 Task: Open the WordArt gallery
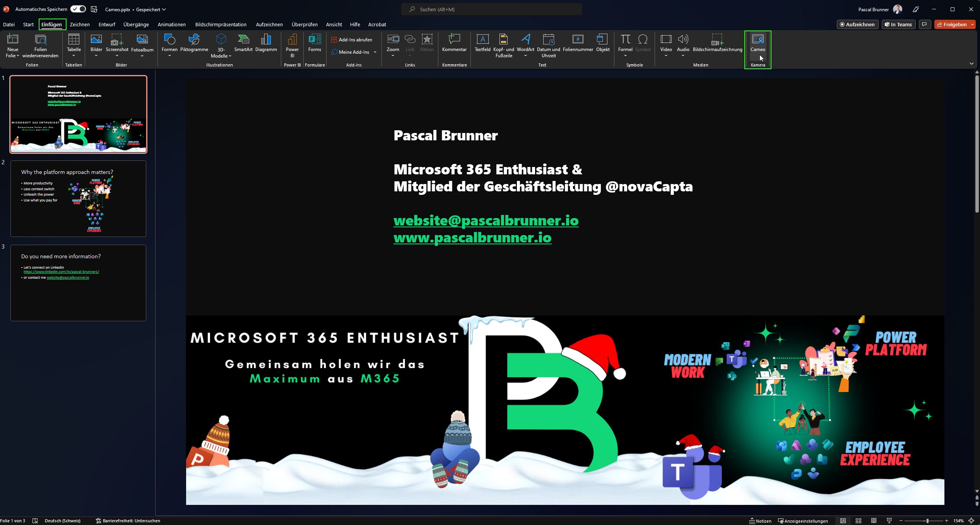pyautogui.click(x=525, y=43)
